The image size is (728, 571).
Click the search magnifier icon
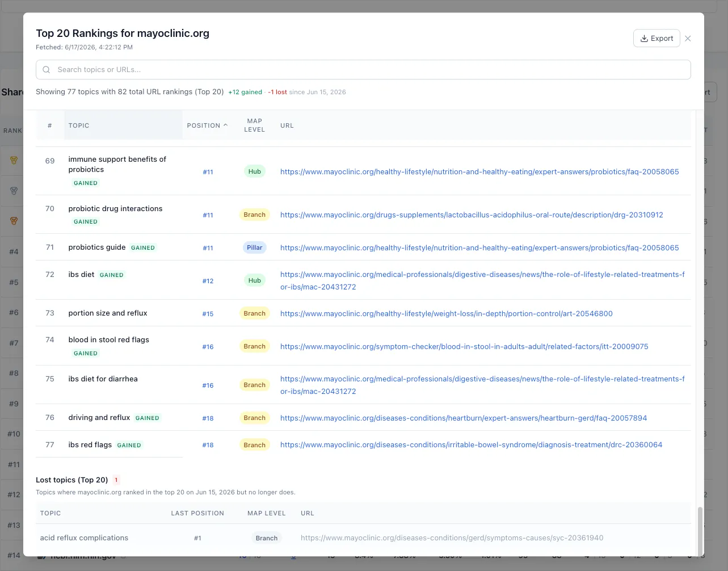(47, 70)
